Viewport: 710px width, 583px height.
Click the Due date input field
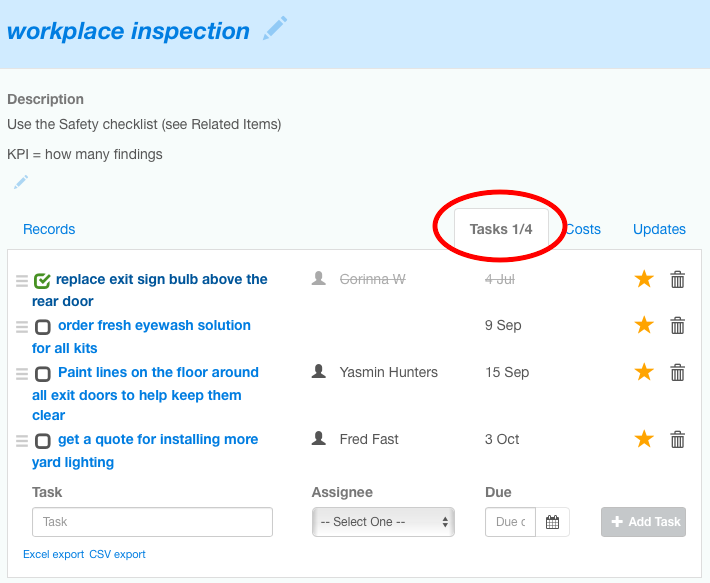(511, 522)
